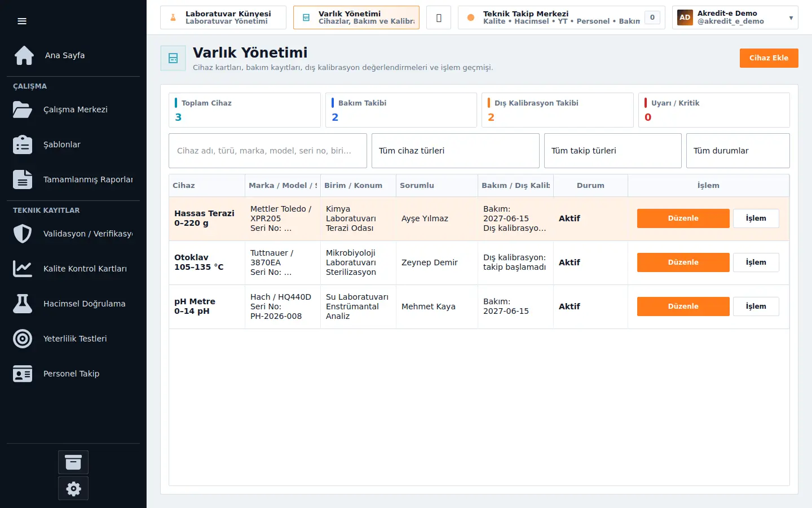Screen dimensions: 812x508
Task: Click Düzenle for Otoklav row
Action: coord(683,262)
